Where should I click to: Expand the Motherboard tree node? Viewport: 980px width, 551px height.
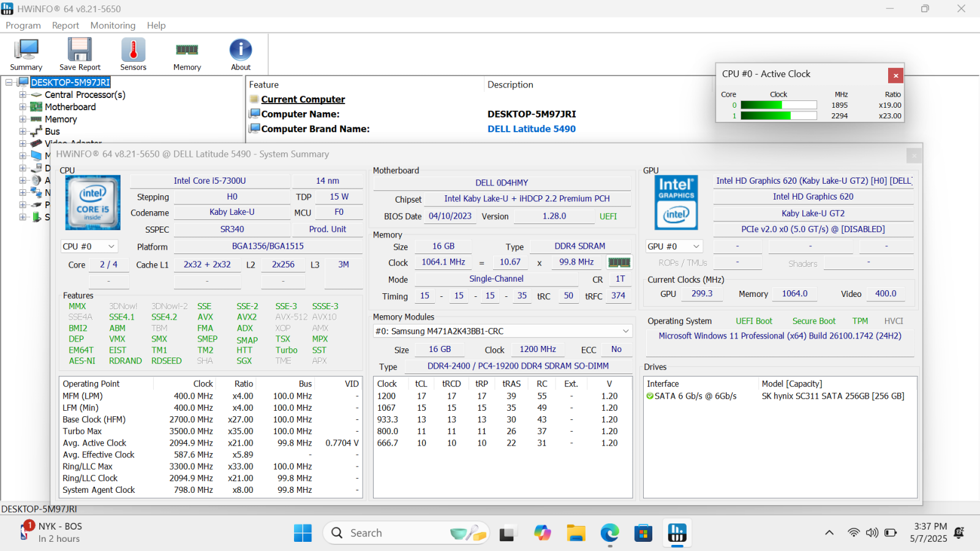tap(23, 107)
